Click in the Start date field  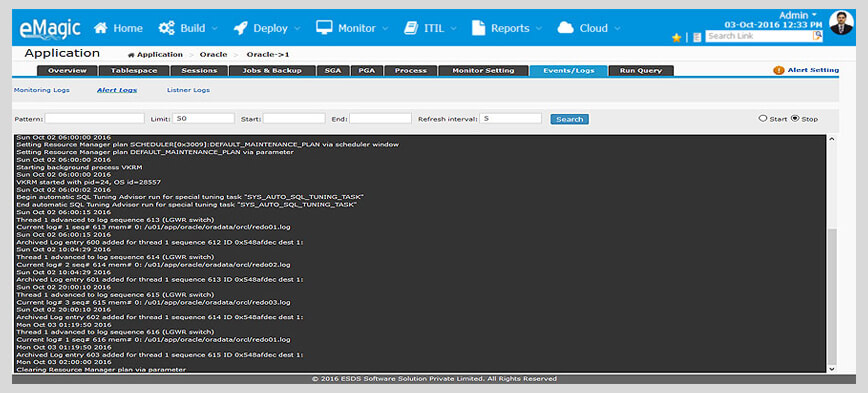294,118
